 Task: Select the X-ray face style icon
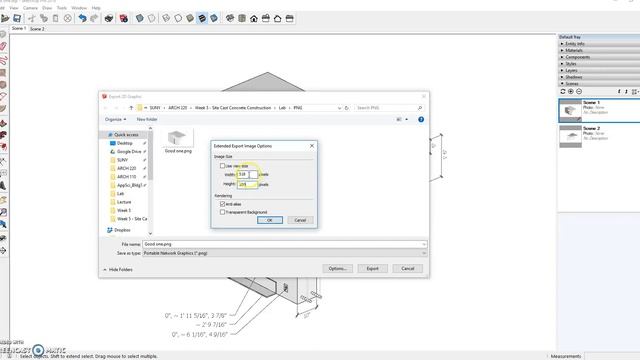click(140, 18)
